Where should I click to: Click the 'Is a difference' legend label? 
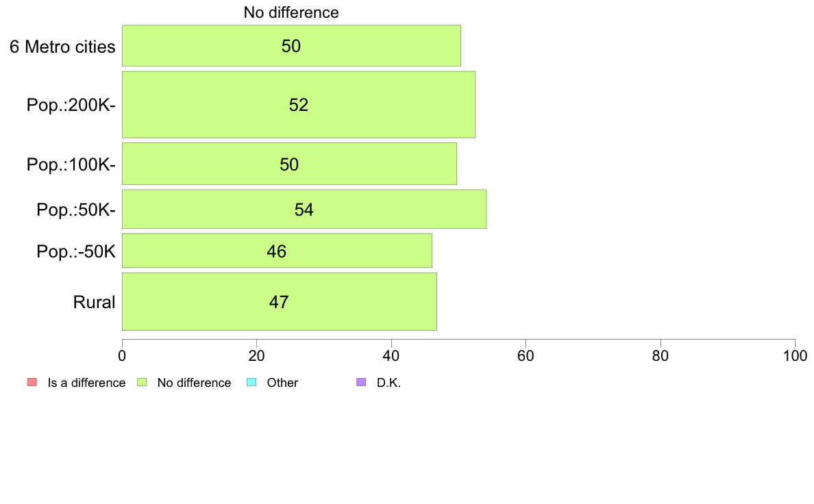(87, 383)
